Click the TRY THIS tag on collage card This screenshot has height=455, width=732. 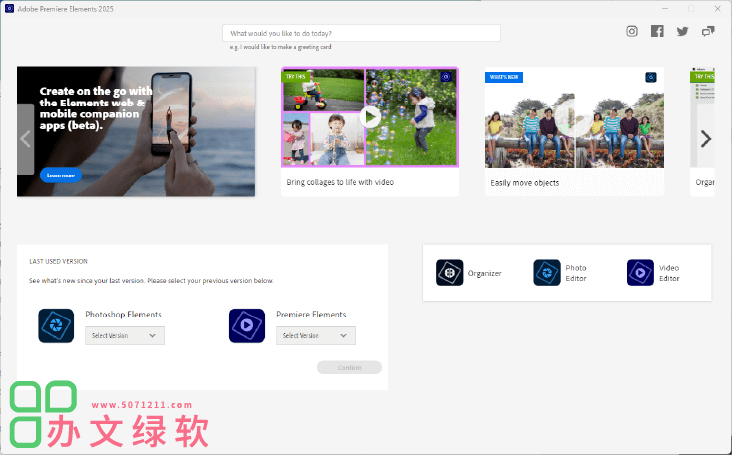pyautogui.click(x=296, y=77)
